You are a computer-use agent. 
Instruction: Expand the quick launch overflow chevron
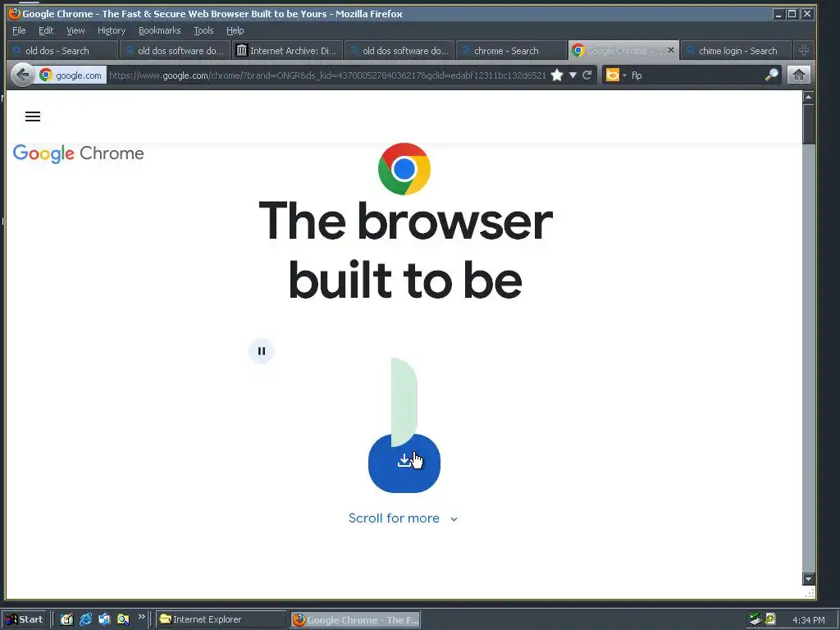click(141, 617)
